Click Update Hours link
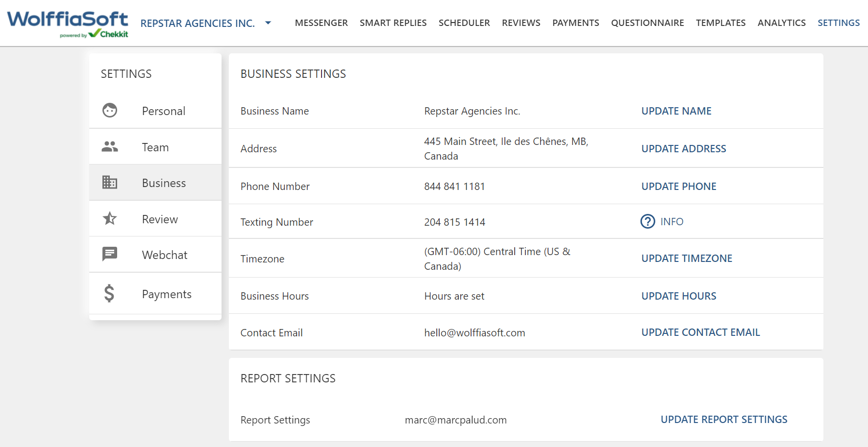The height and width of the screenshot is (447, 868). click(679, 296)
